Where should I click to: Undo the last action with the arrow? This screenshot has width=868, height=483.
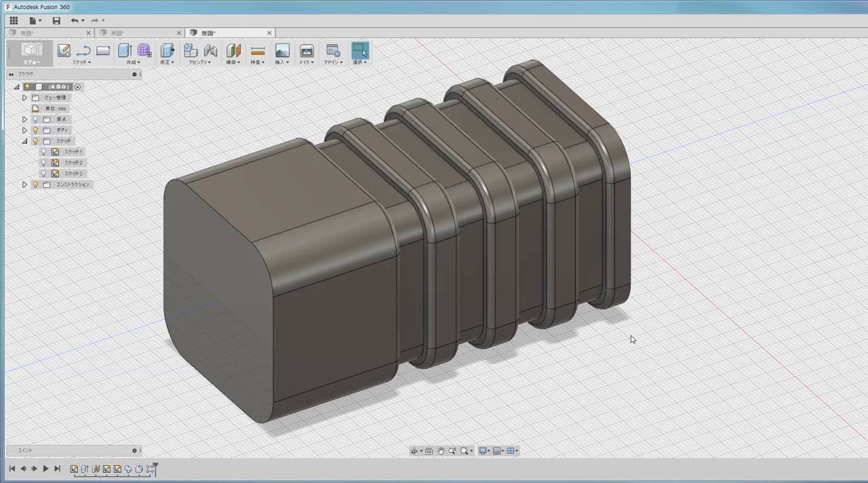point(75,20)
